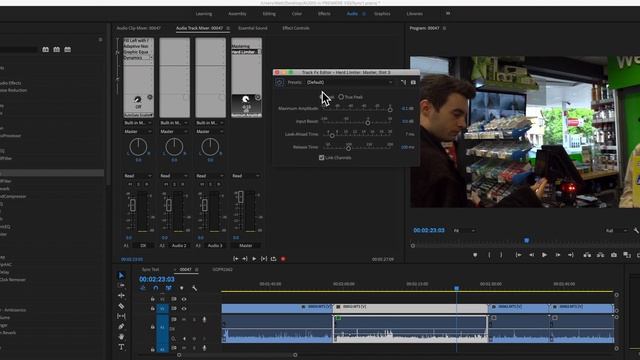Open Master track Read automation dropdown

click(246, 176)
